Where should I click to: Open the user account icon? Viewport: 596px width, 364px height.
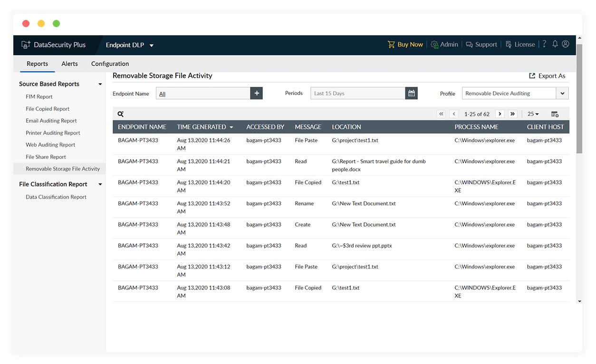(x=565, y=44)
